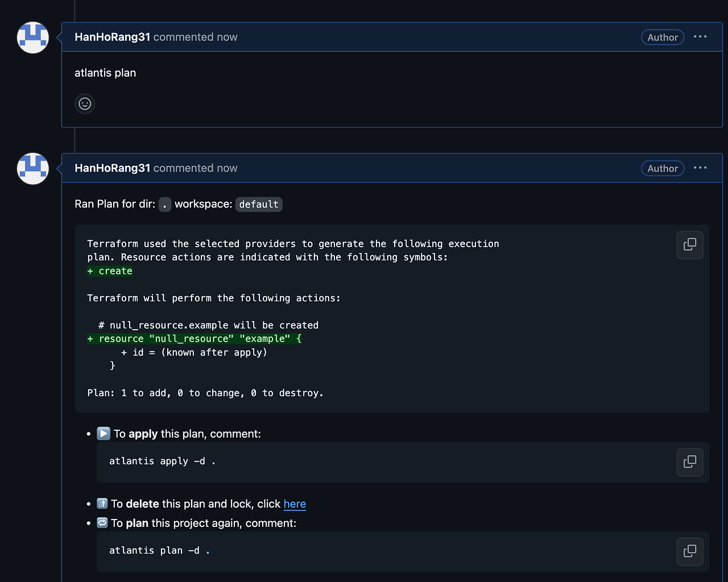The width and height of the screenshot is (728, 582).
Task: Copy the 'atlantis plan -d .' command
Action: pos(690,551)
